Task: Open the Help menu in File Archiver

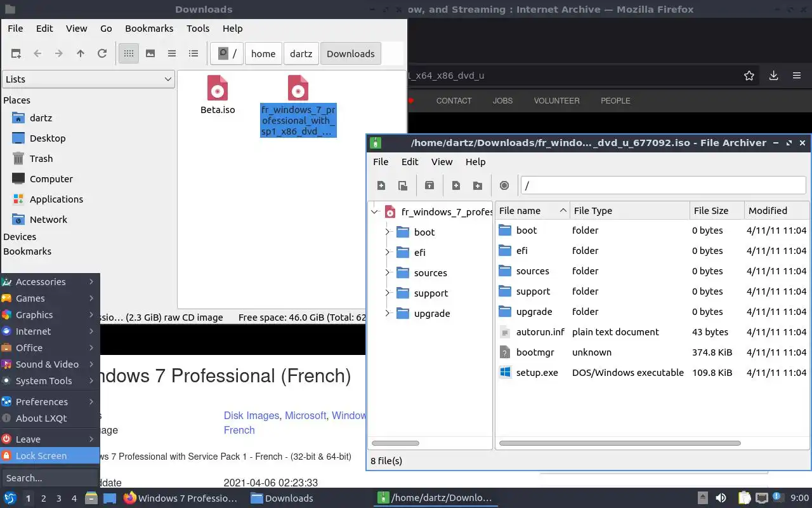Action: pyautogui.click(x=475, y=162)
